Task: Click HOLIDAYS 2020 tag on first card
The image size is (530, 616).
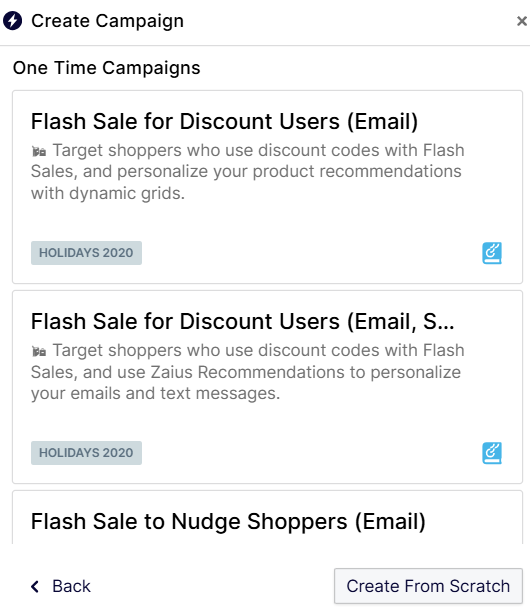Action: click(86, 253)
